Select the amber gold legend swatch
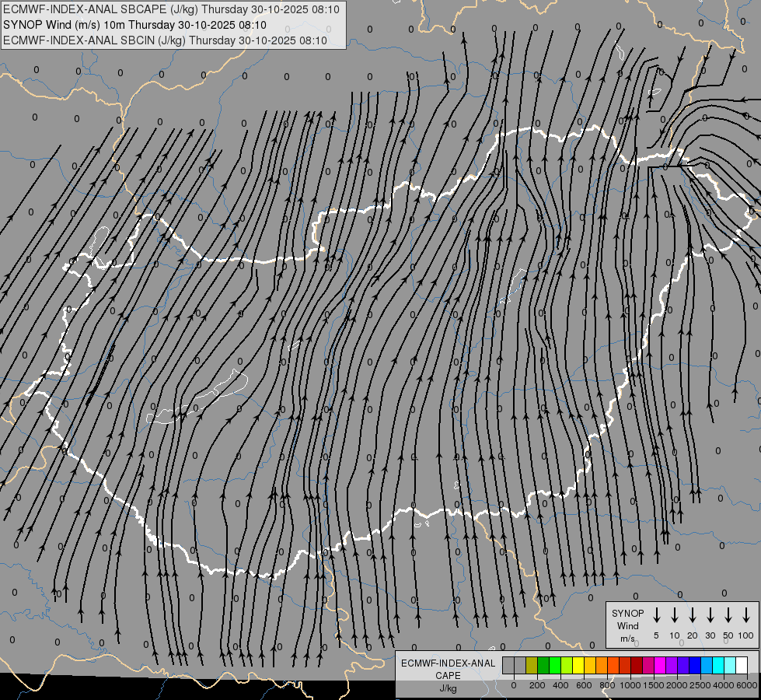Screen dimensions: 761x700 [x=590, y=665]
